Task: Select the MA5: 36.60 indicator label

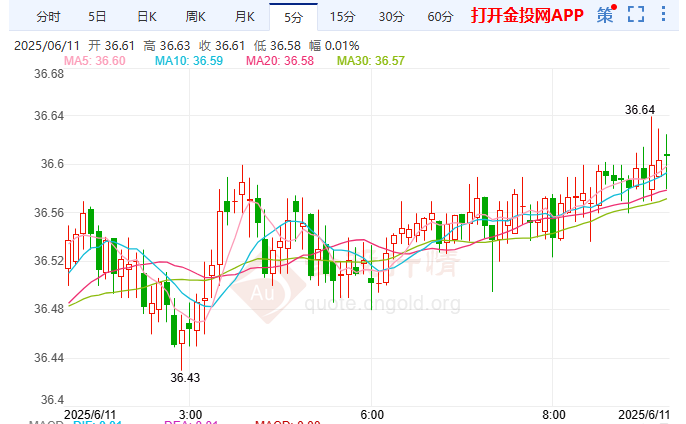Action: click(x=95, y=60)
